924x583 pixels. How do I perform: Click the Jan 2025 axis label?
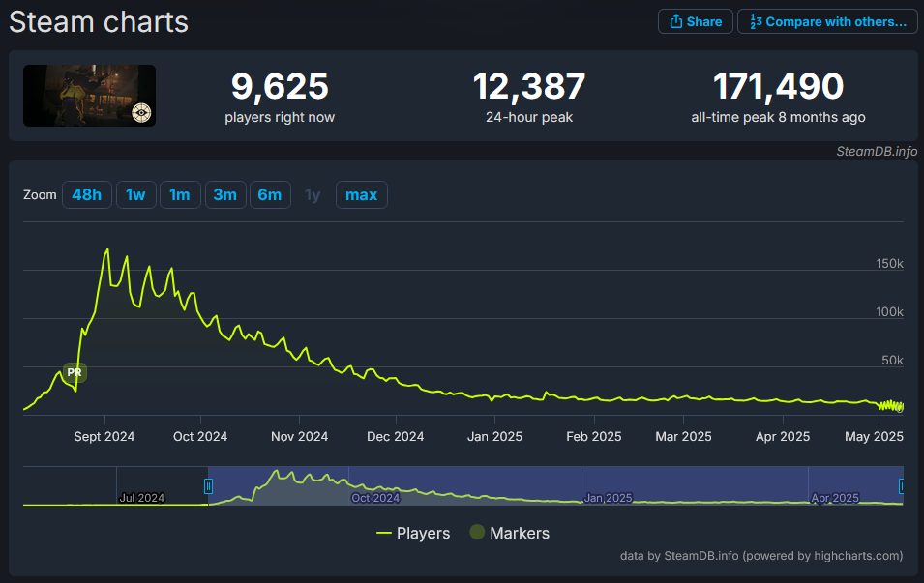[494, 436]
